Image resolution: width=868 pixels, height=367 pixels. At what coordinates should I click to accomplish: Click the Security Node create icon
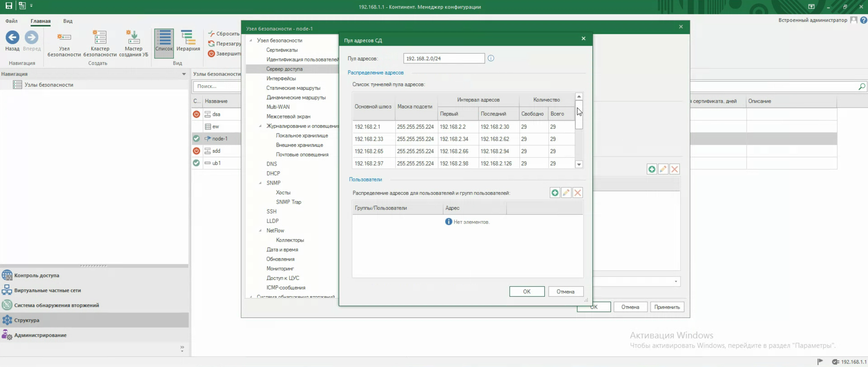pyautogui.click(x=64, y=38)
